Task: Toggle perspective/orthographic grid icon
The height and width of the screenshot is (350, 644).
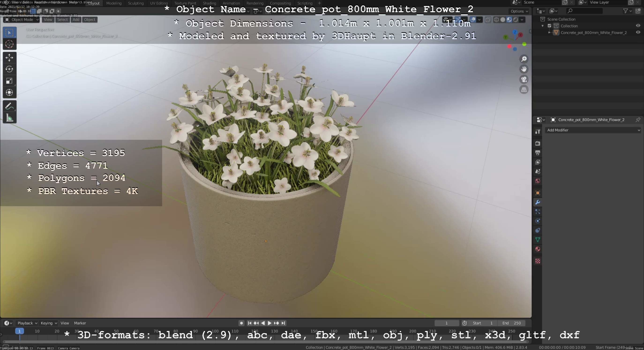Action: tap(524, 90)
